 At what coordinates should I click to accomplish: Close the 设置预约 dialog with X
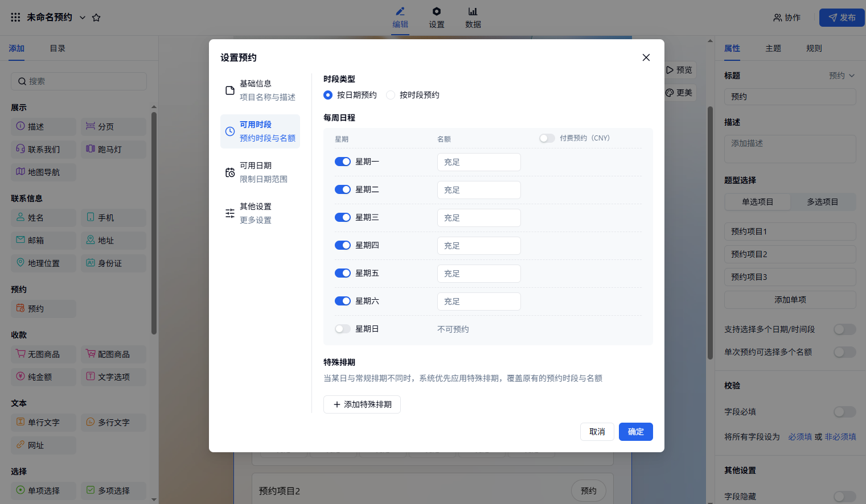point(646,57)
